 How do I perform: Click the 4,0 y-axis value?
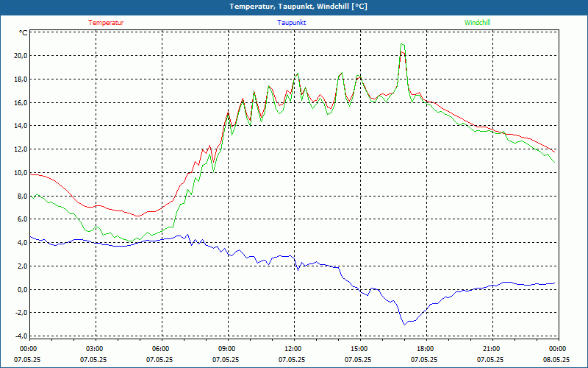[22, 243]
